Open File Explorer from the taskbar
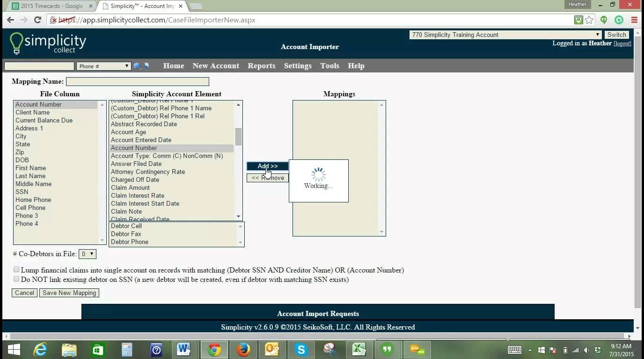The height and width of the screenshot is (359, 644). click(x=69, y=350)
